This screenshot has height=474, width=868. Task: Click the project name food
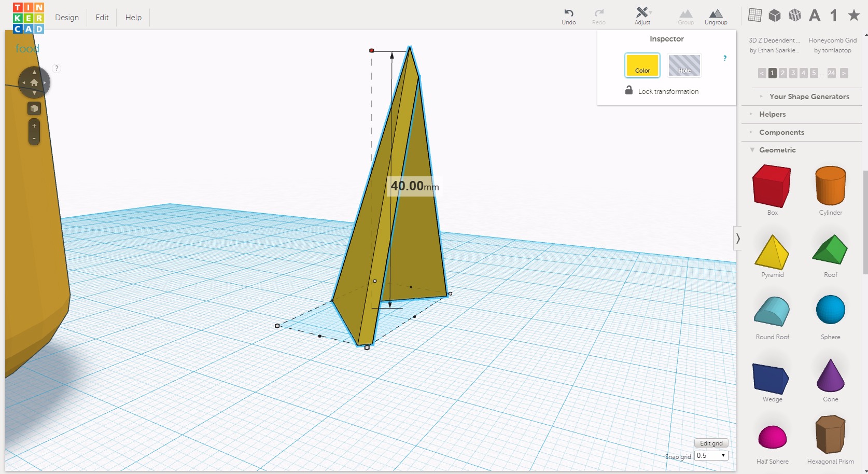[27, 48]
